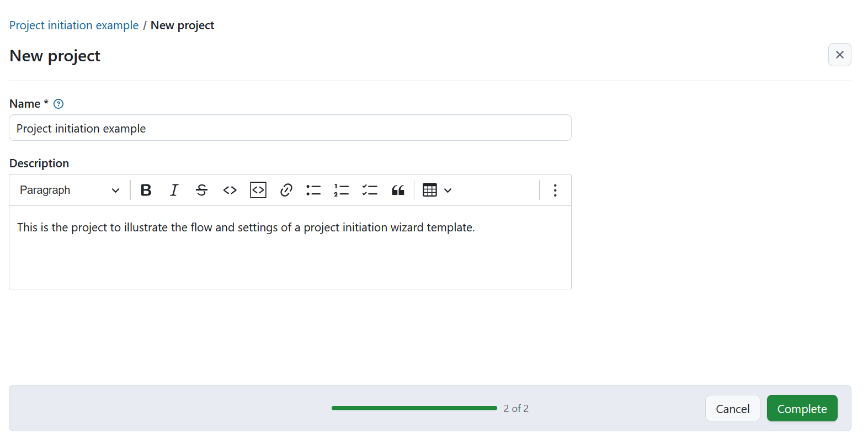Create a numbered list
Screen dimensions: 868x439
coord(341,190)
